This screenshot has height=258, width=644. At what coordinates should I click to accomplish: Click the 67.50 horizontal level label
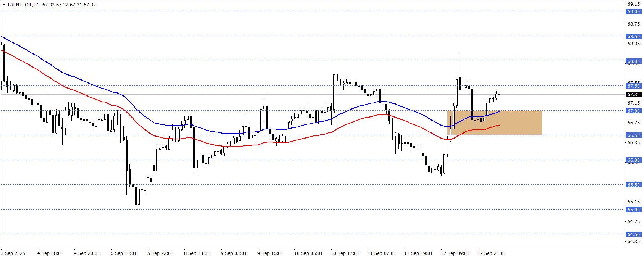633,86
